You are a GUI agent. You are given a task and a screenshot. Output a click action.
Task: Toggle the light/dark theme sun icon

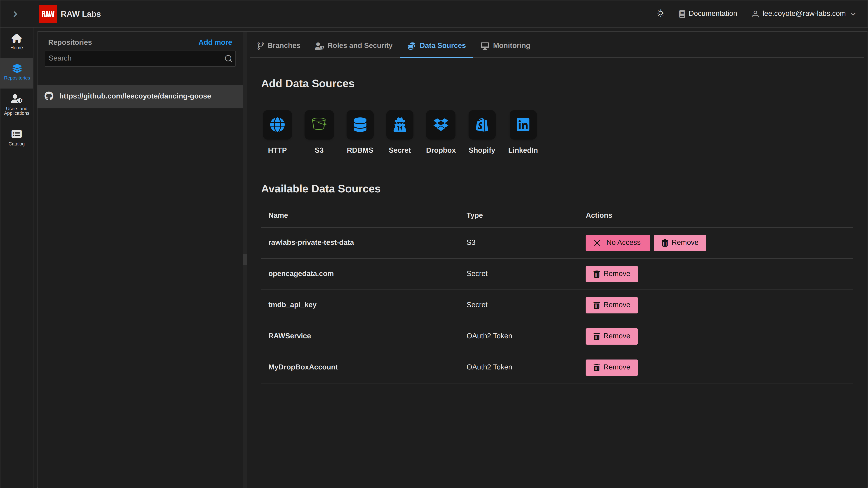tap(660, 14)
